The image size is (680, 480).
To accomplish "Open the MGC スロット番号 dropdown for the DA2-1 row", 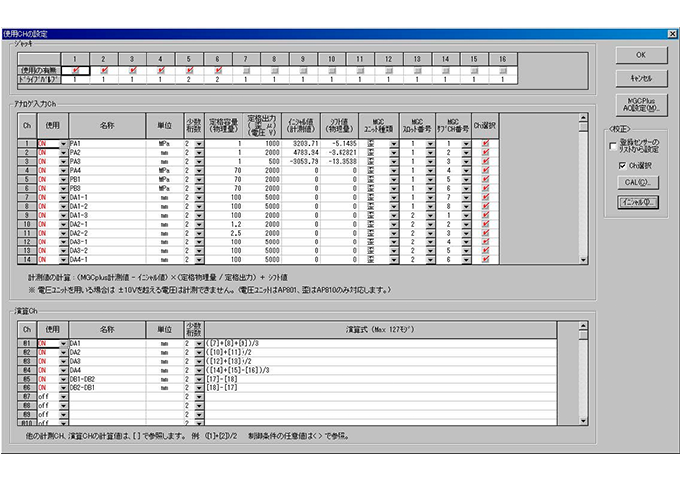I will pyautogui.click(x=430, y=224).
